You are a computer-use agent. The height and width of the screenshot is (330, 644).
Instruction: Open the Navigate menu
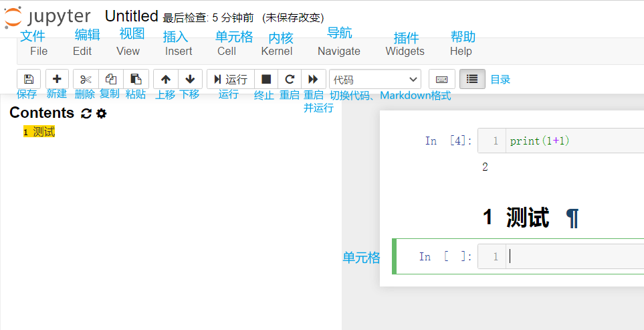point(339,51)
